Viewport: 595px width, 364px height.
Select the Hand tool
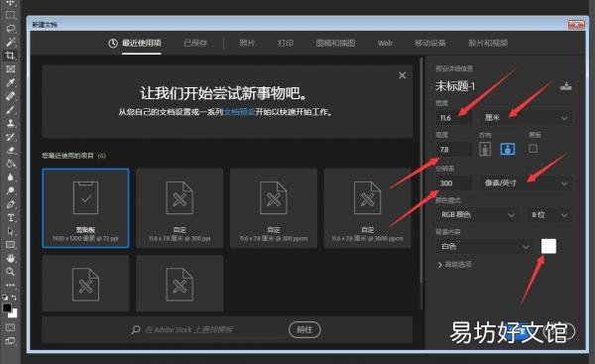point(10,259)
